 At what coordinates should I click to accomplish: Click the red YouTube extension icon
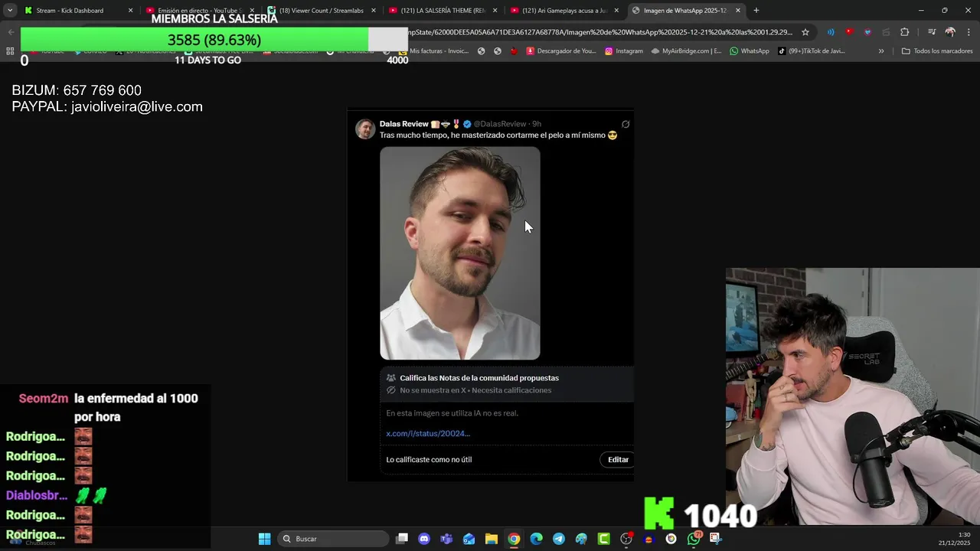click(x=849, y=32)
